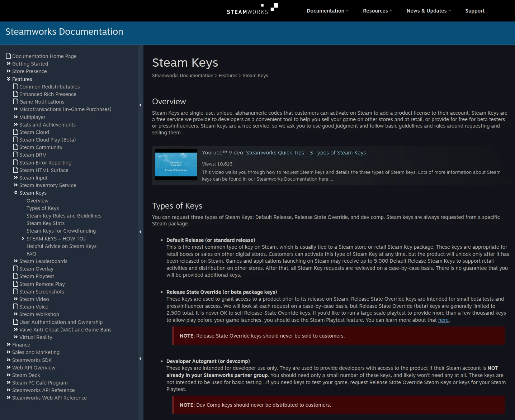Open Documentation Home Page in the sidebar
The image size is (515, 420).
44,56
